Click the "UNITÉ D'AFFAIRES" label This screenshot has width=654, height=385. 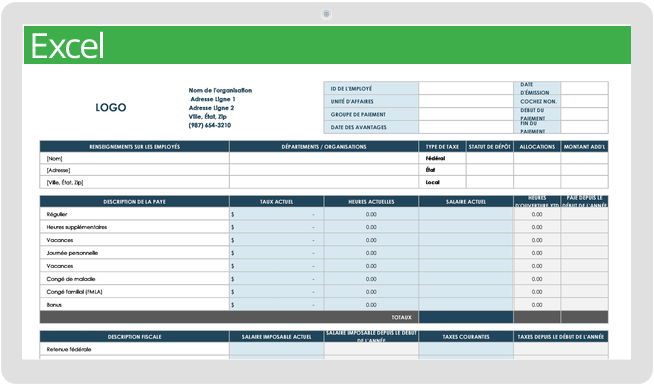pyautogui.click(x=352, y=101)
